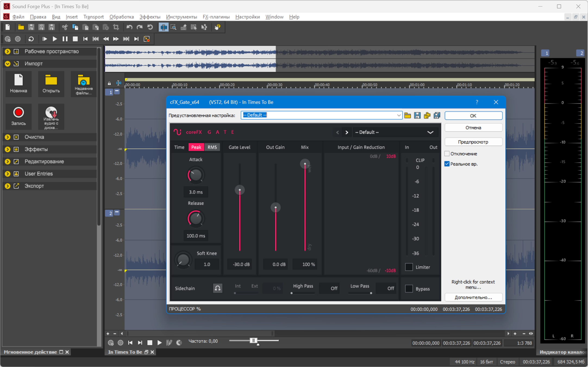Screen dimensions: 588x367
Task: Redo the last action
Action: pyautogui.click(x=140, y=27)
